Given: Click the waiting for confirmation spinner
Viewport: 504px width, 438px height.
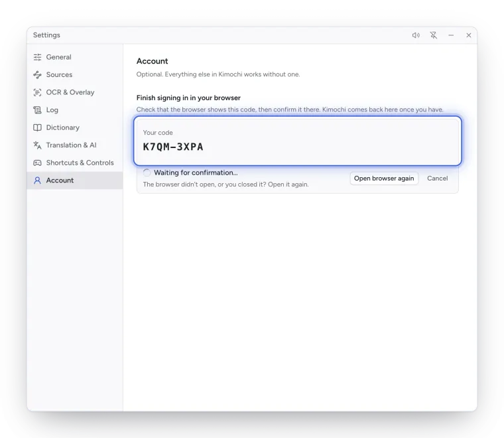Looking at the screenshot, I should (147, 173).
